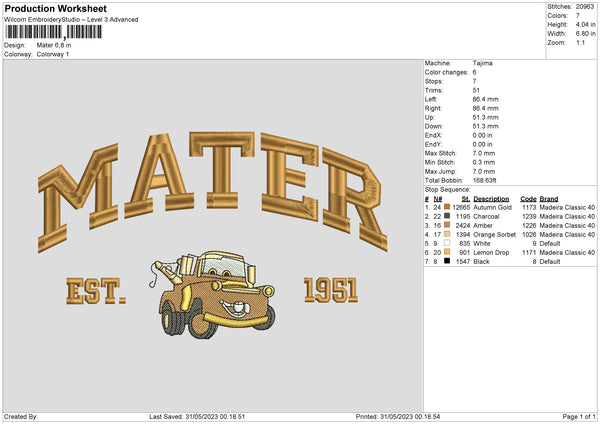Click the 'Orange Sorbet' description text

[x=495, y=235]
